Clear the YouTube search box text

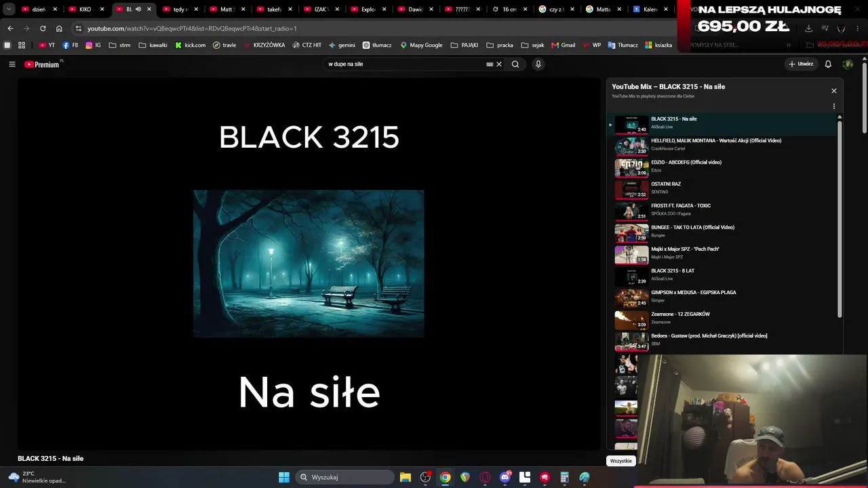point(499,64)
